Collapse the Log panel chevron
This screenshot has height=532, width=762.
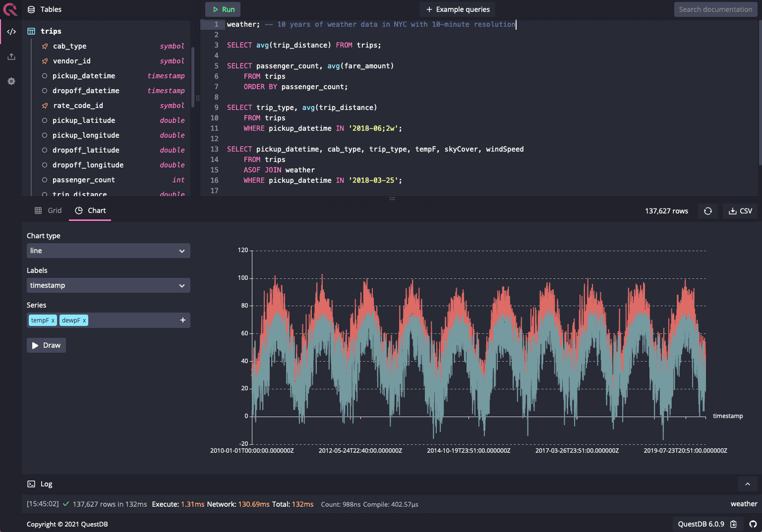coord(747,484)
